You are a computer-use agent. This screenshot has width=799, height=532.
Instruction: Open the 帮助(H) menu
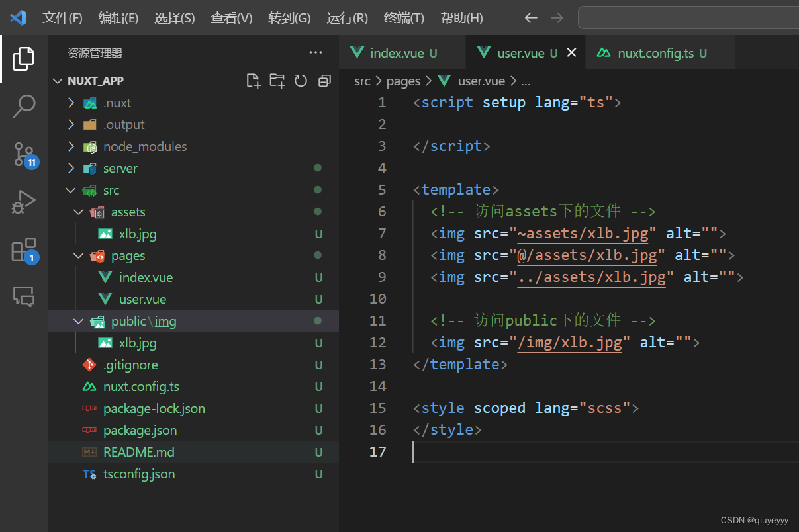click(x=461, y=18)
